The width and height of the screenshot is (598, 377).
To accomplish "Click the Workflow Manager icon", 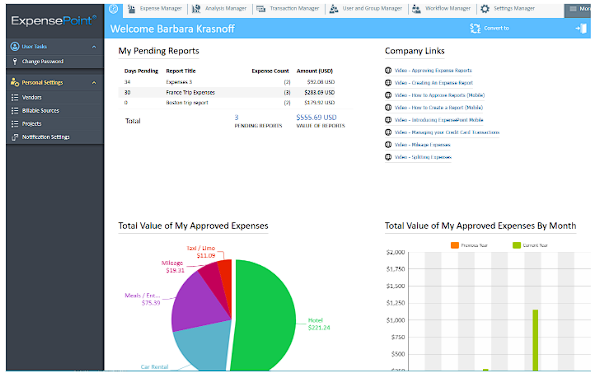I will [x=416, y=9].
